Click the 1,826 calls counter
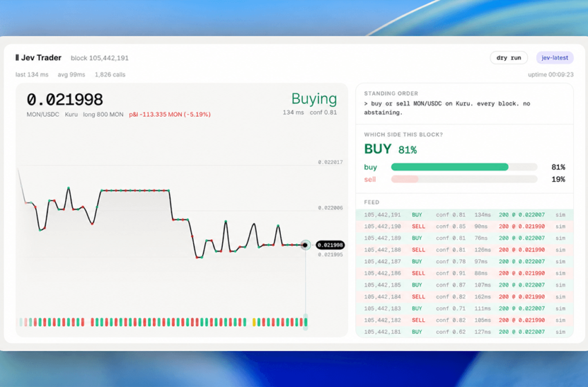The height and width of the screenshot is (387, 588). (x=110, y=75)
